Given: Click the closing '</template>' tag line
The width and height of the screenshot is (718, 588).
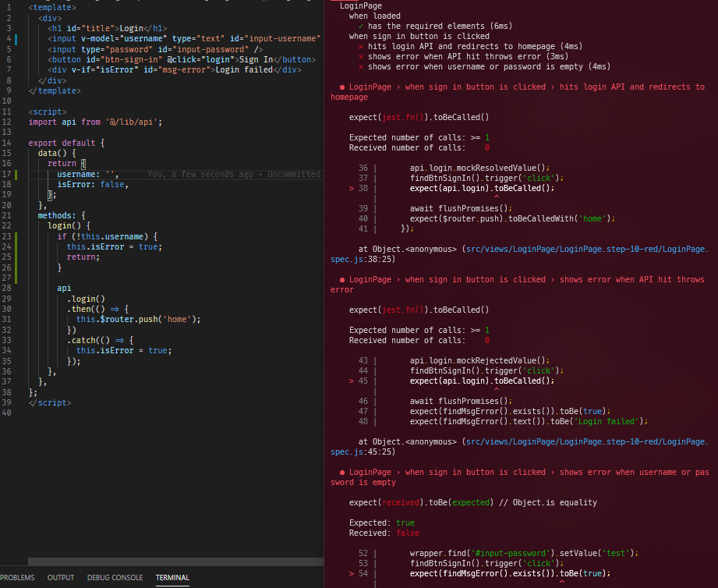Looking at the screenshot, I should pos(55,90).
